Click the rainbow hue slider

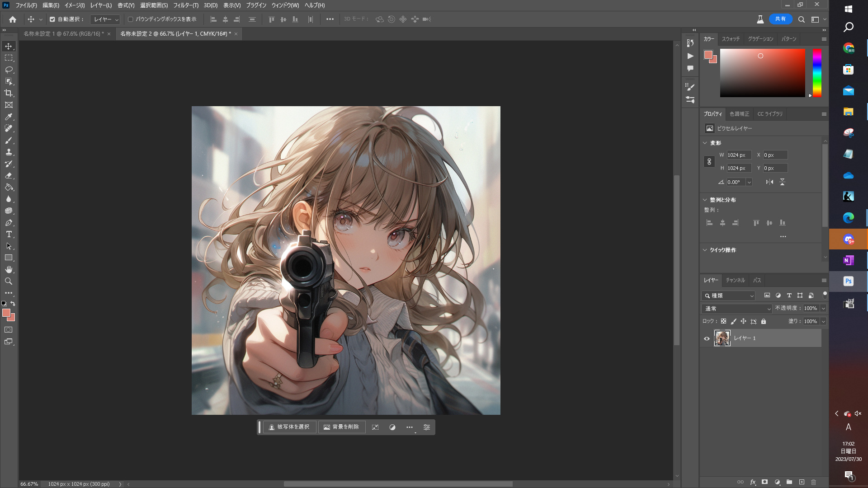coord(817,72)
